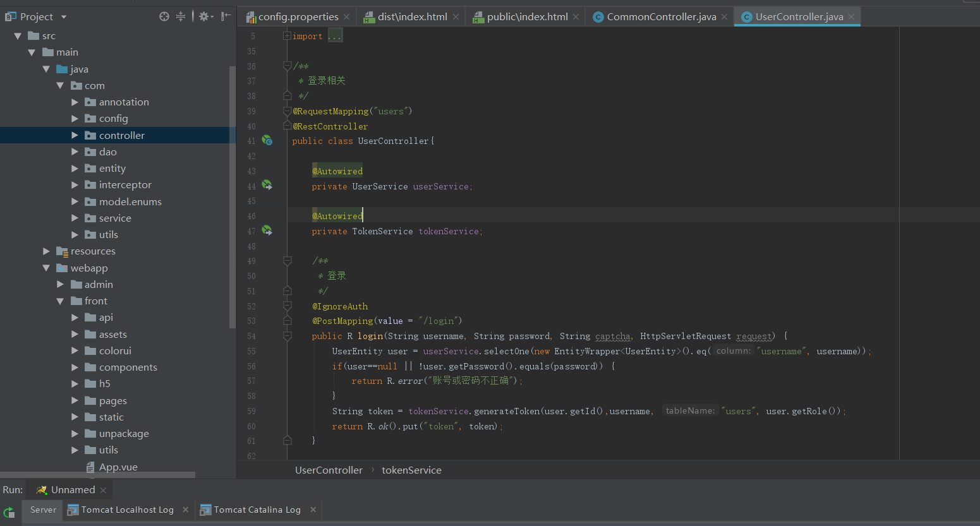The image size is (980, 526).
Task: Click tokenService in the breadcrumb bar
Action: click(x=411, y=470)
